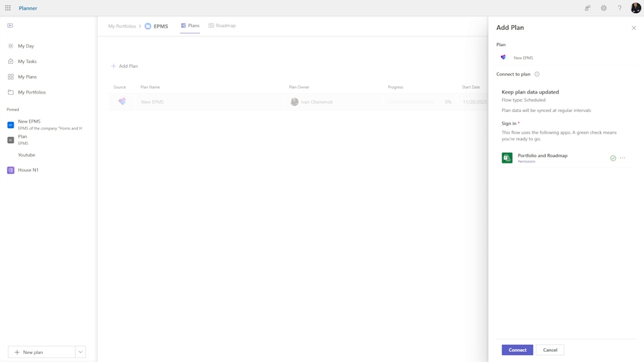Switch to the Roadmap tab
This screenshot has height=362, width=644.
click(x=222, y=26)
